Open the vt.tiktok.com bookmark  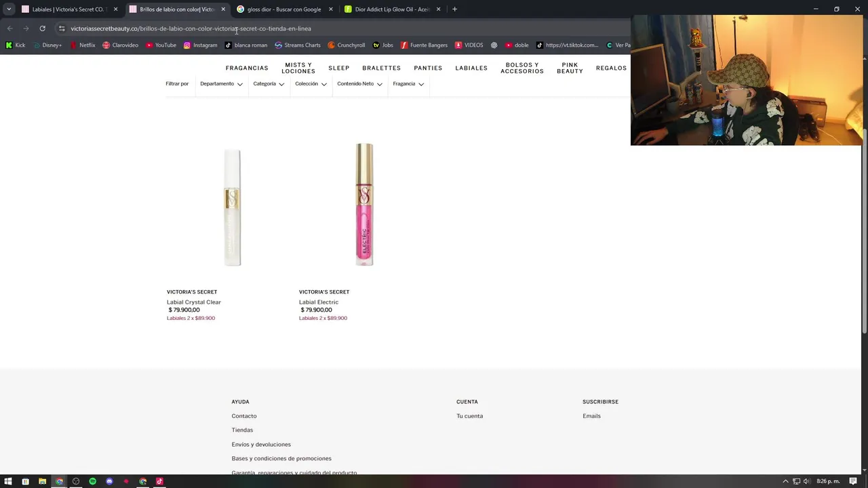pyautogui.click(x=567, y=45)
